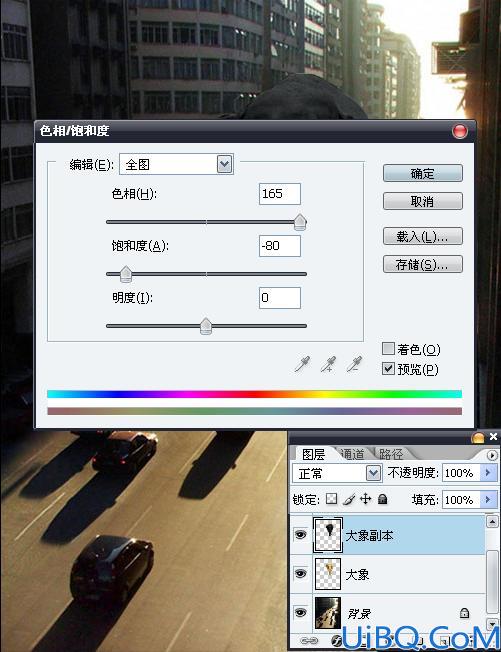Click the 背景 layer name
Image resolution: width=501 pixels, height=652 pixels.
tap(359, 613)
